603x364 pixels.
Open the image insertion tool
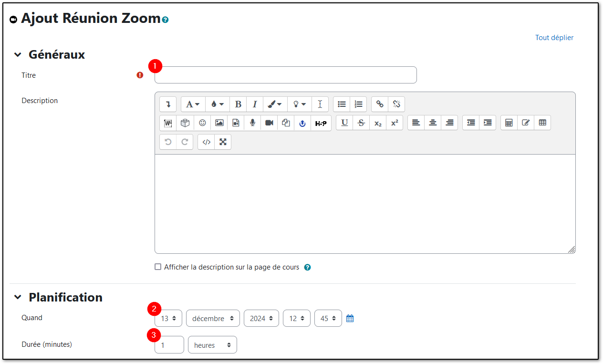218,123
